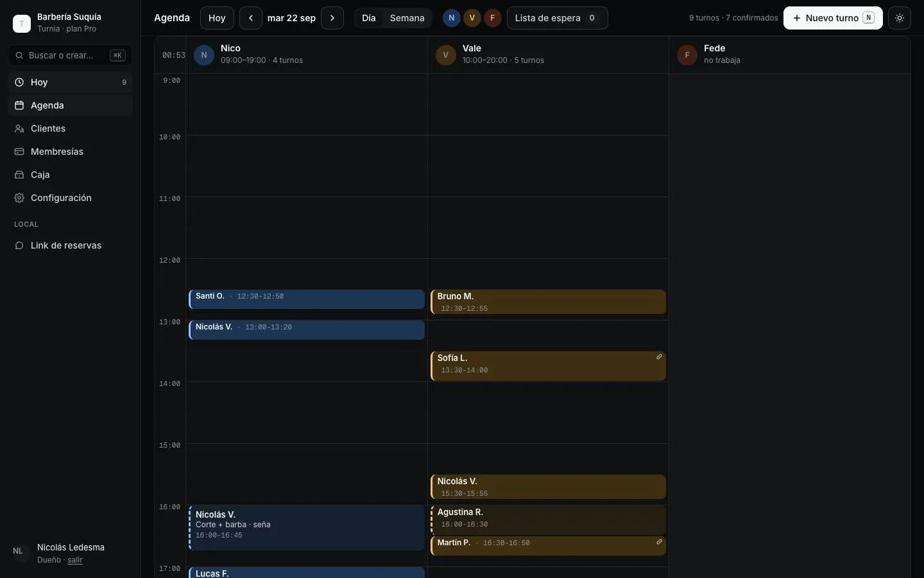Viewport: 924px width, 578px height.
Task: Open Membresías in sidebar
Action: pos(71,152)
